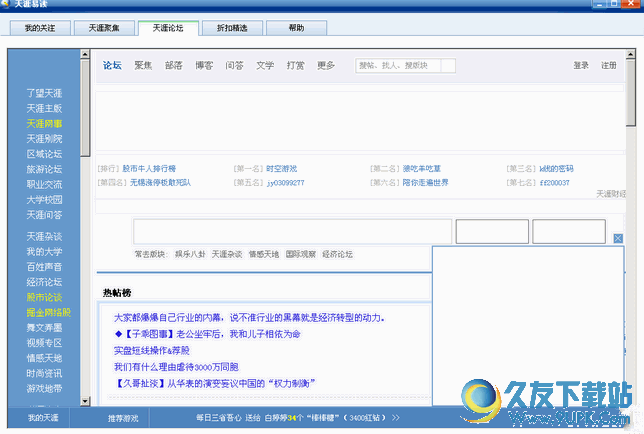Open 时尚资讯 in the sidebar
The width and height of the screenshot is (644, 434).
(44, 373)
